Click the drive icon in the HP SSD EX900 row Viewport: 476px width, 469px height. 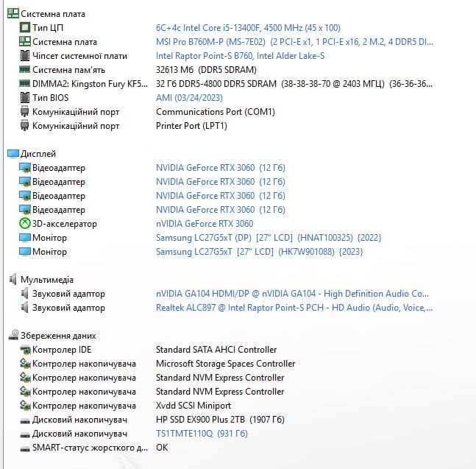pos(25,420)
